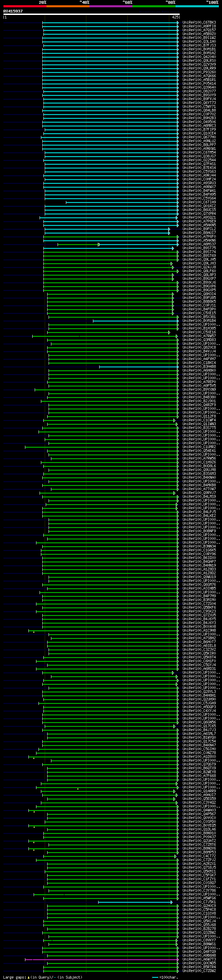Select the UniRef100_Q2H0C9 label
Image resolution: width=222 pixels, height=980 pixels.
(x=199, y=906)
